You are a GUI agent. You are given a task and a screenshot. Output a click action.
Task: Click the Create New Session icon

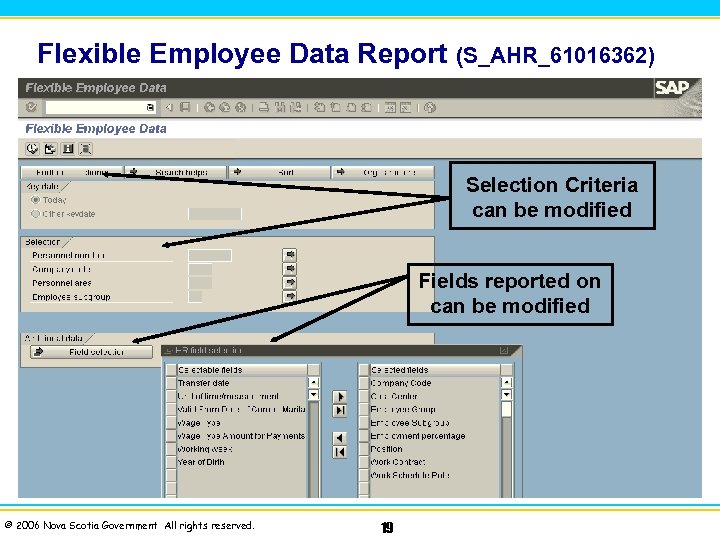pyautogui.click(x=390, y=107)
